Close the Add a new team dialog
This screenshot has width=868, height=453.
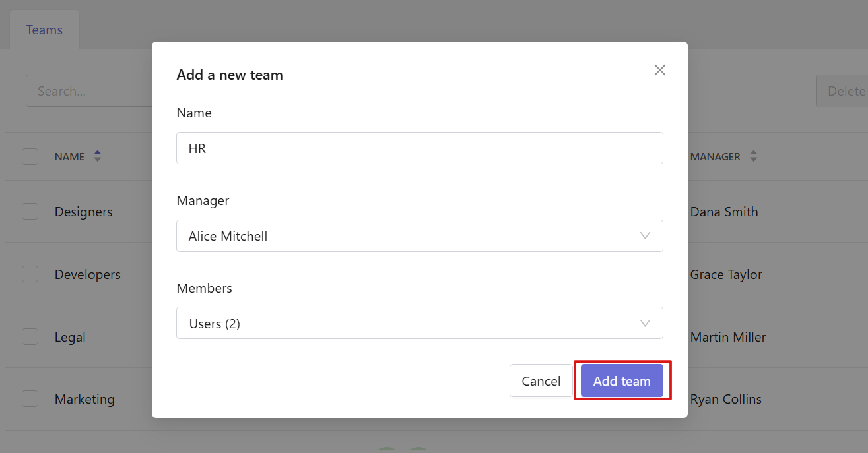point(659,70)
